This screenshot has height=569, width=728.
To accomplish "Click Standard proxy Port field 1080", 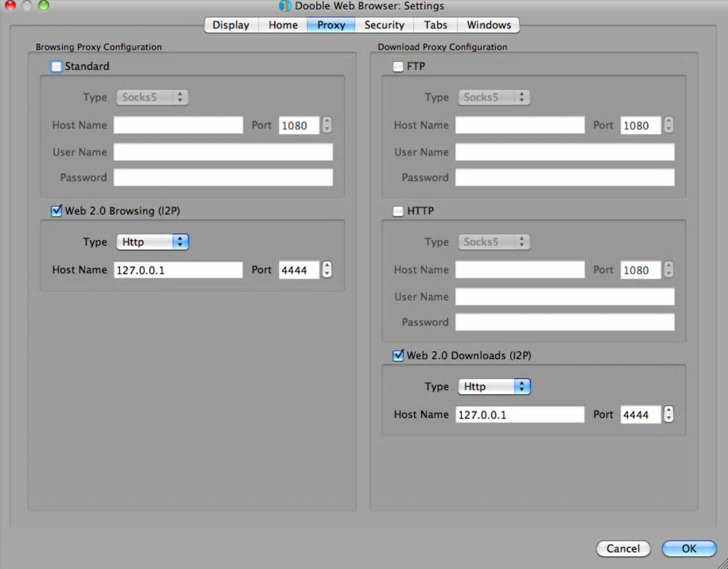I will click(x=299, y=126).
